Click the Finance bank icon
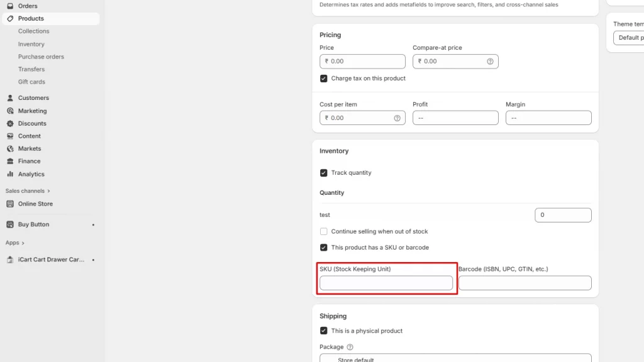Viewport: 644px width, 362px height. (10, 162)
